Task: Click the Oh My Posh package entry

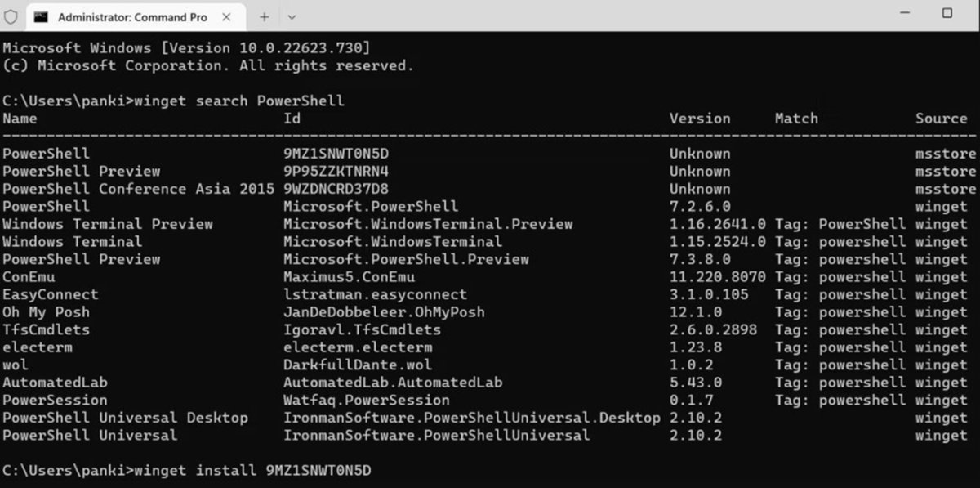Action: pos(46,311)
